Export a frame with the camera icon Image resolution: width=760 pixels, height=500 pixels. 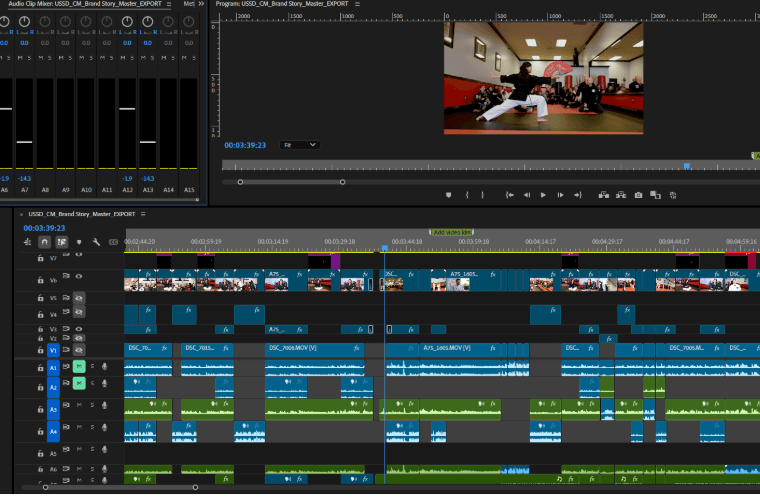[x=638, y=195]
